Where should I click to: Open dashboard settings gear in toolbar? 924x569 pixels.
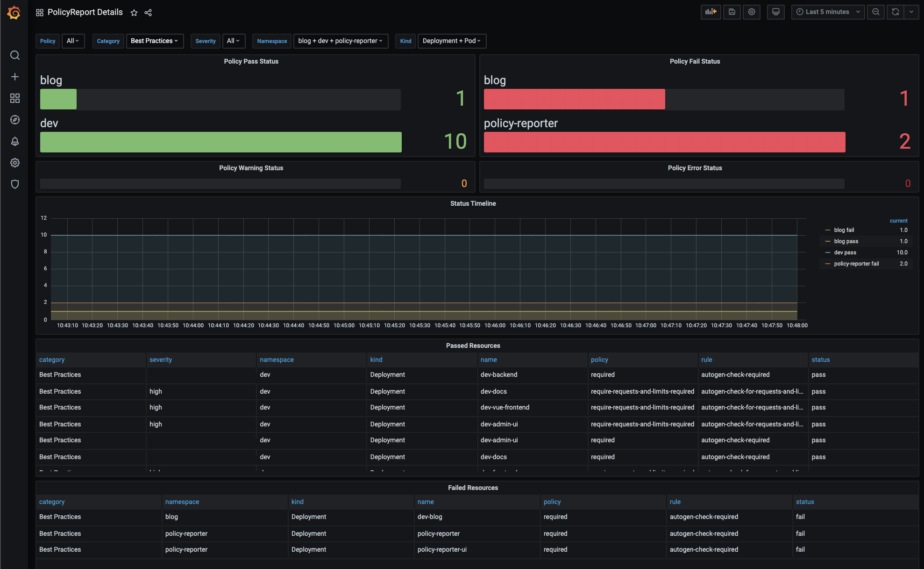(752, 12)
